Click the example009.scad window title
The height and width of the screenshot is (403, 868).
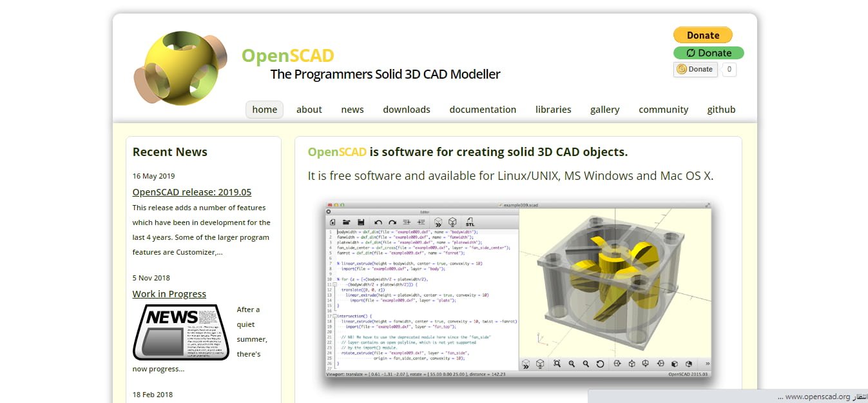521,205
